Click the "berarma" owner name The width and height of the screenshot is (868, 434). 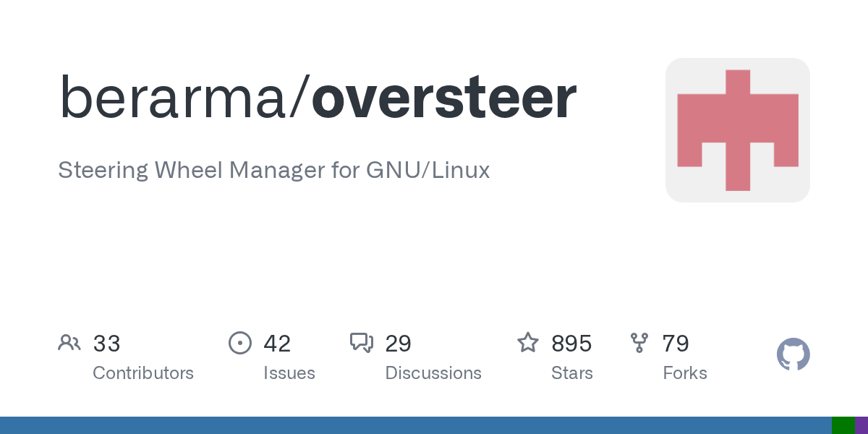(172, 98)
